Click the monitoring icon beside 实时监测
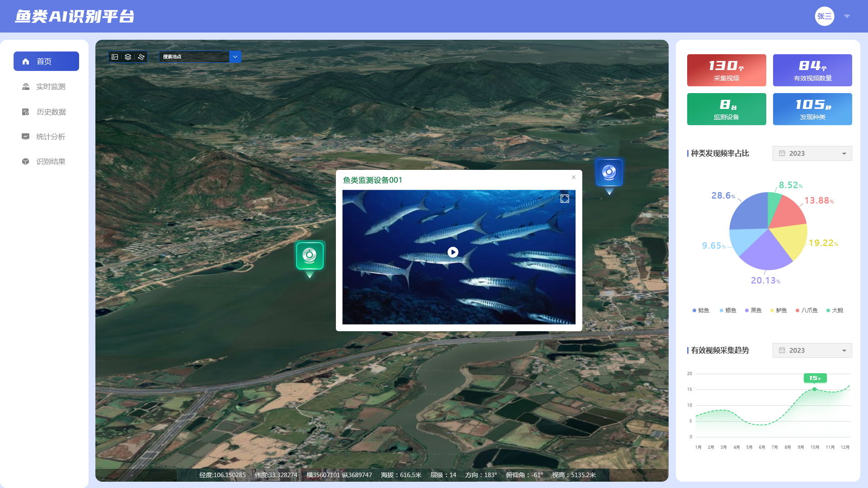Image resolution: width=868 pixels, height=488 pixels. pyautogui.click(x=26, y=87)
